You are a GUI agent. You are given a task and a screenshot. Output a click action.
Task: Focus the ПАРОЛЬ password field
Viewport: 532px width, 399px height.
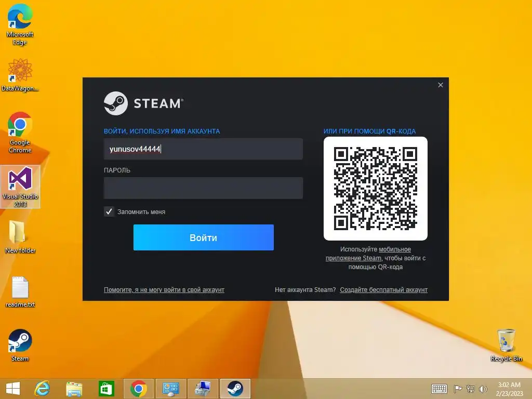[203, 188]
